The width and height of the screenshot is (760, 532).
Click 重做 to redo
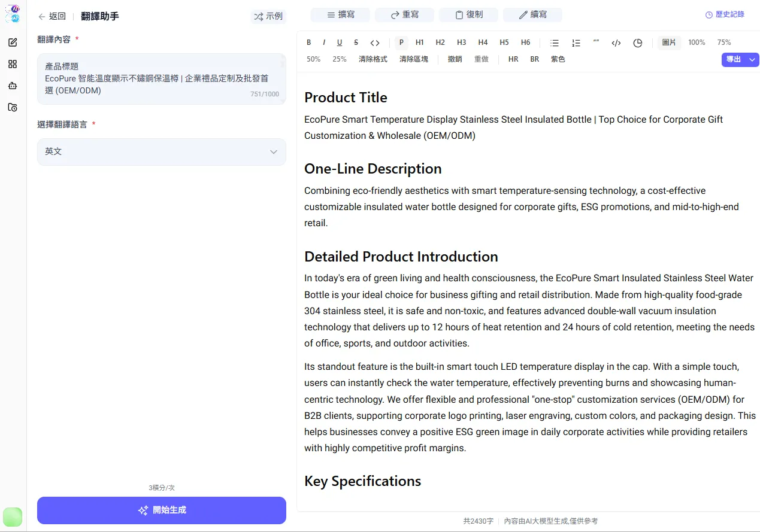(x=482, y=59)
